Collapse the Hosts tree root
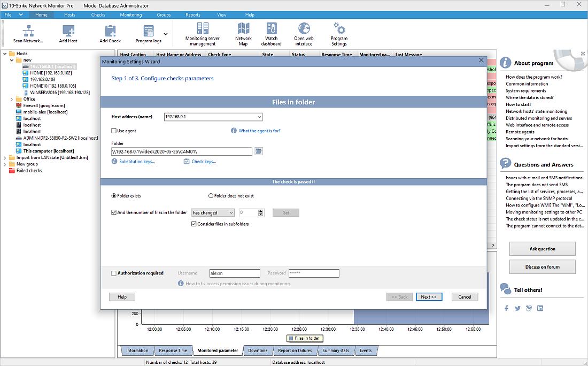This screenshot has width=588, height=366. (x=5, y=54)
